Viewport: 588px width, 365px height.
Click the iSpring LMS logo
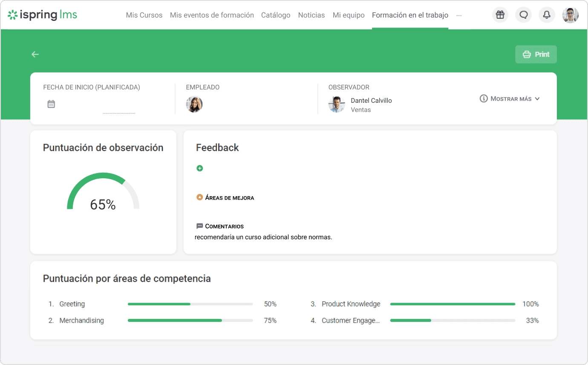pyautogui.click(x=42, y=14)
